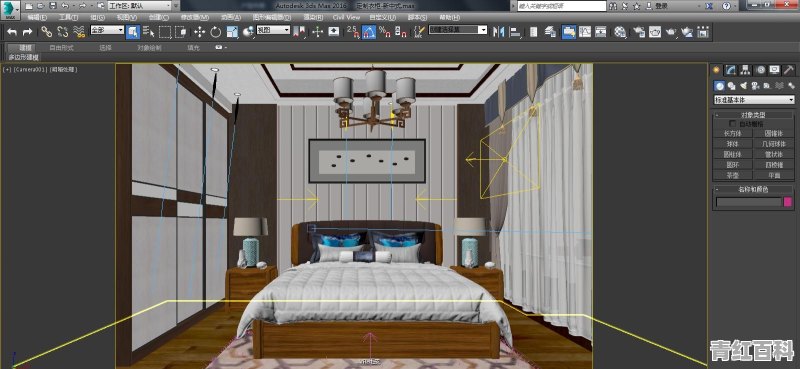Select the Select and Link tool

pyautogui.click(x=46, y=32)
